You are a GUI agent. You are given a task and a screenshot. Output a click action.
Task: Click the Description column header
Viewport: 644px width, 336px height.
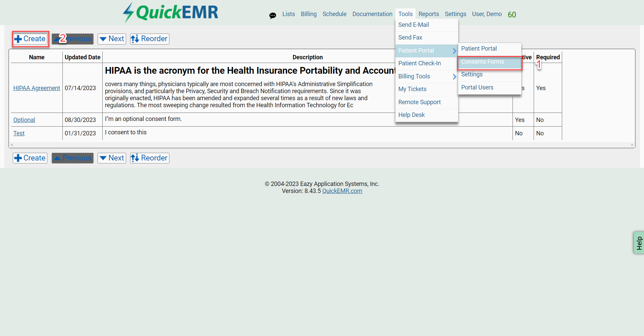pyautogui.click(x=308, y=57)
